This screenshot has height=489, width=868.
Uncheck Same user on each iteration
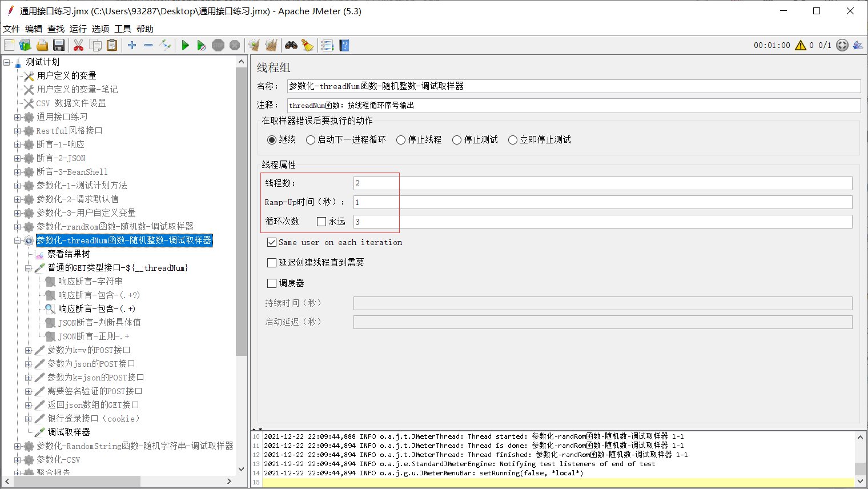pos(272,242)
